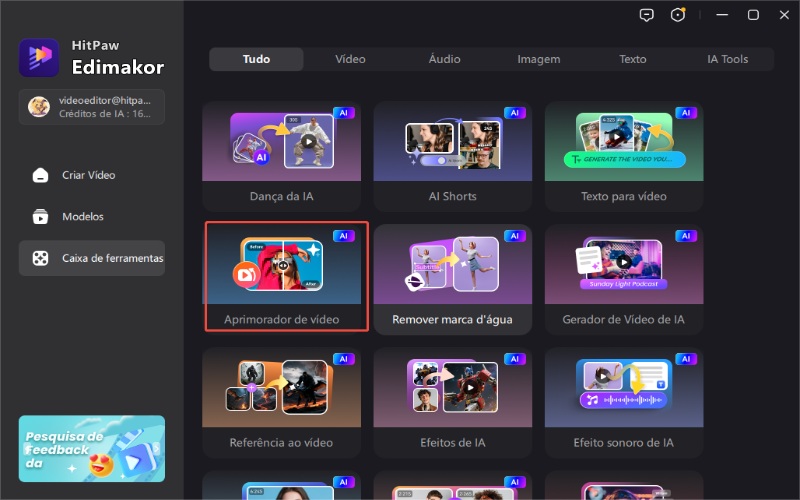The width and height of the screenshot is (800, 500).
Task: Click AI badge on Efeitos de IA card
Action: [x=514, y=359]
